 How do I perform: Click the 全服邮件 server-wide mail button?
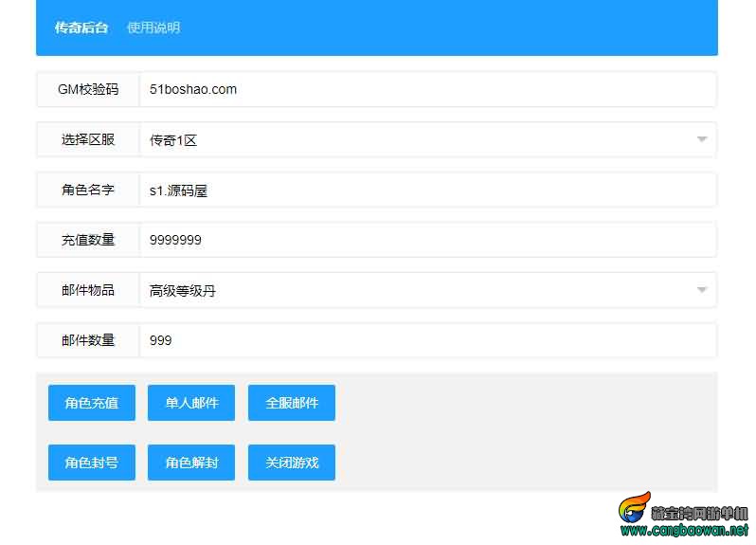(x=292, y=403)
